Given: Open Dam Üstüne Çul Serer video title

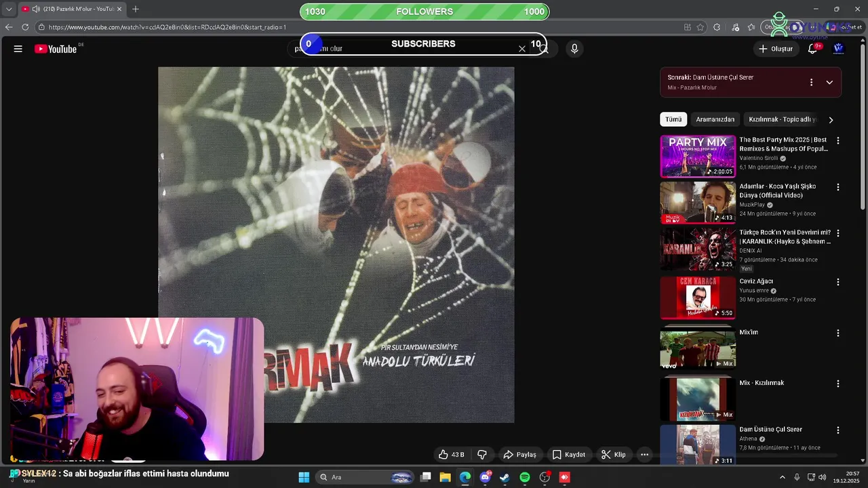Looking at the screenshot, I should pos(770,430).
